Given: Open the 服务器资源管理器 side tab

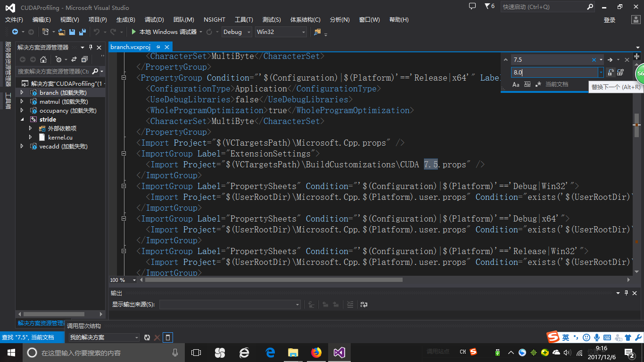Looking at the screenshot, I should click(8, 65).
